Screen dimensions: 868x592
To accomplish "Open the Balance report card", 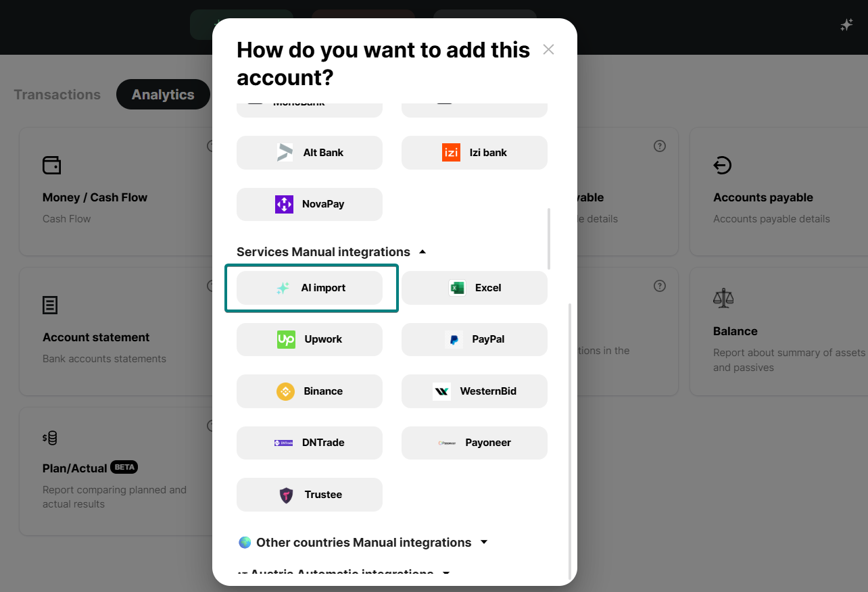I will (777, 331).
